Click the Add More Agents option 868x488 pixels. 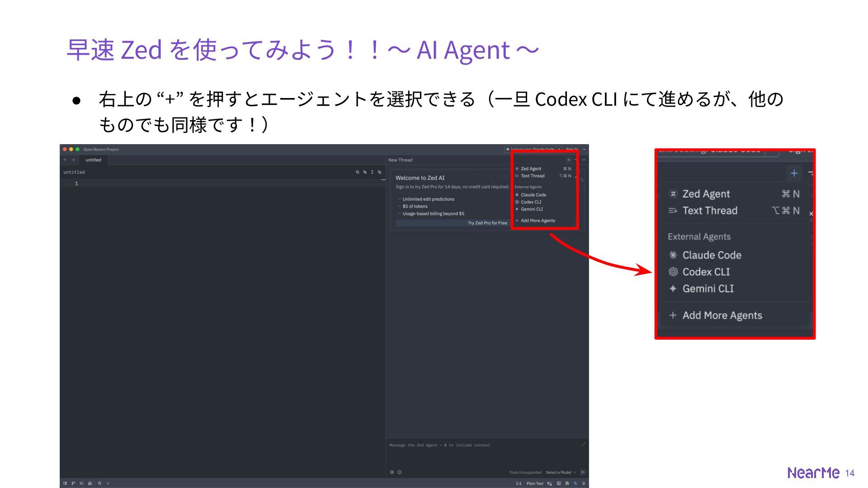coord(538,221)
